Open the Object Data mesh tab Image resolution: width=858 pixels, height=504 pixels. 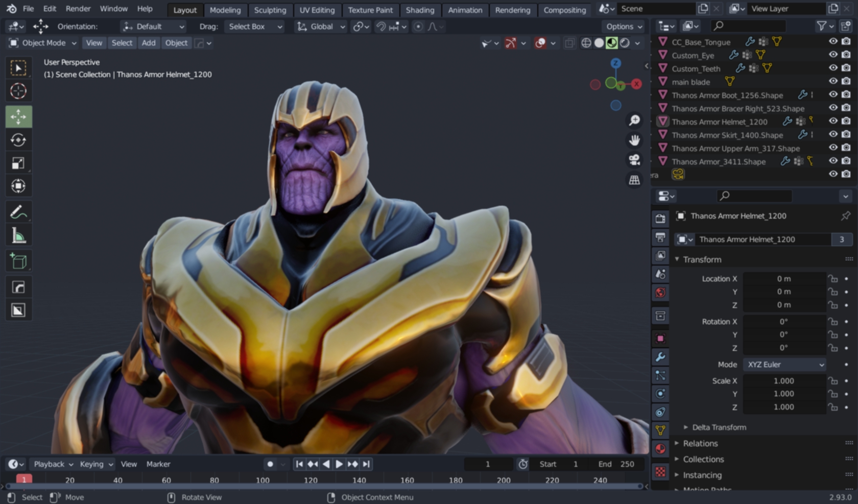point(660,430)
